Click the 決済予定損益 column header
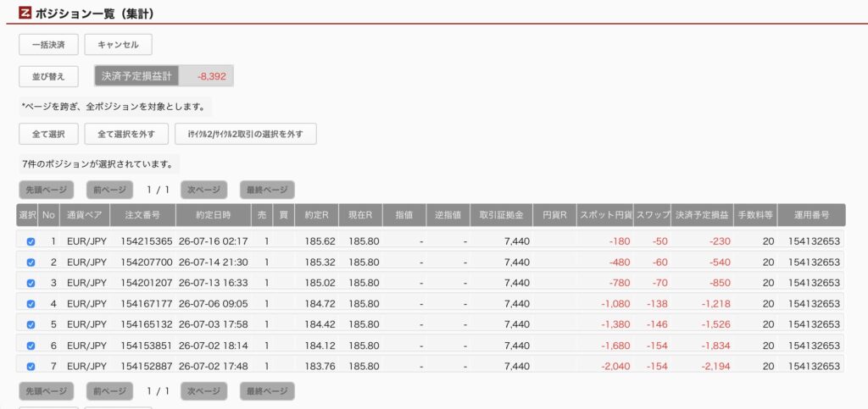The image size is (868, 409). [702, 215]
